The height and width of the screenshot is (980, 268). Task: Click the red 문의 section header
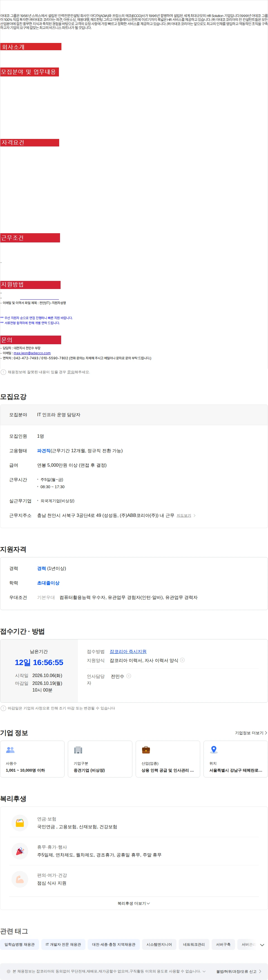(30, 340)
